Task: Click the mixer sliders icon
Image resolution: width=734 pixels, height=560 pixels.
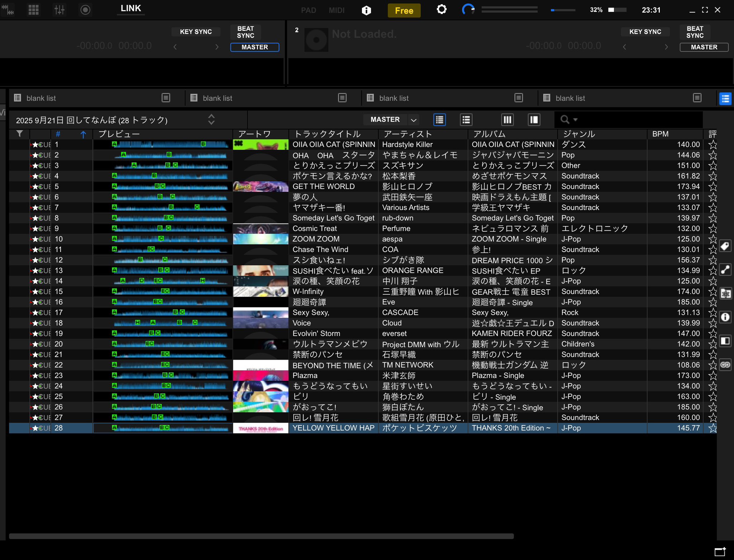Action: click(x=59, y=10)
